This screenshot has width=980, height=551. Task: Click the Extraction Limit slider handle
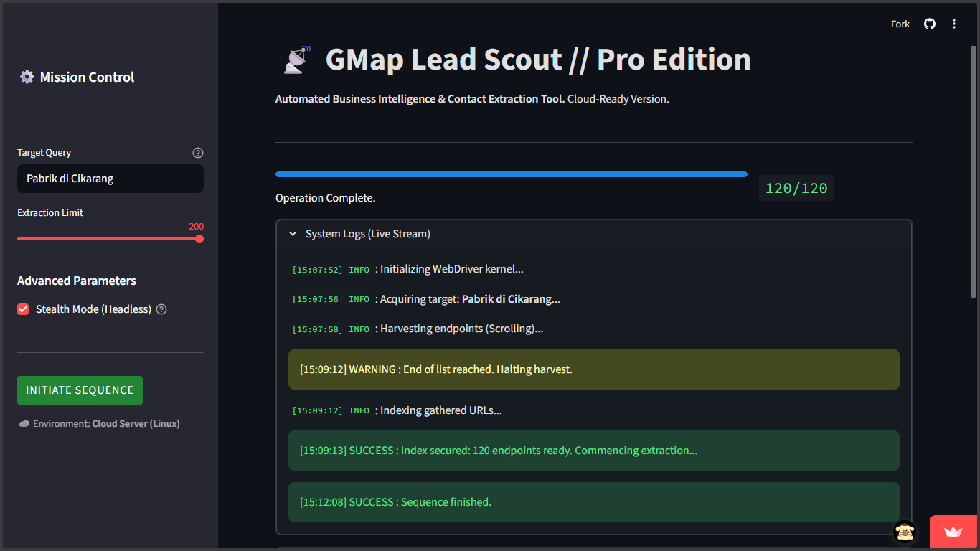click(x=199, y=239)
